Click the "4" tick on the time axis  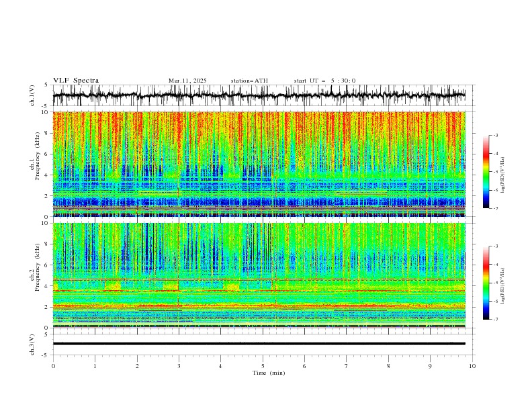point(221,366)
